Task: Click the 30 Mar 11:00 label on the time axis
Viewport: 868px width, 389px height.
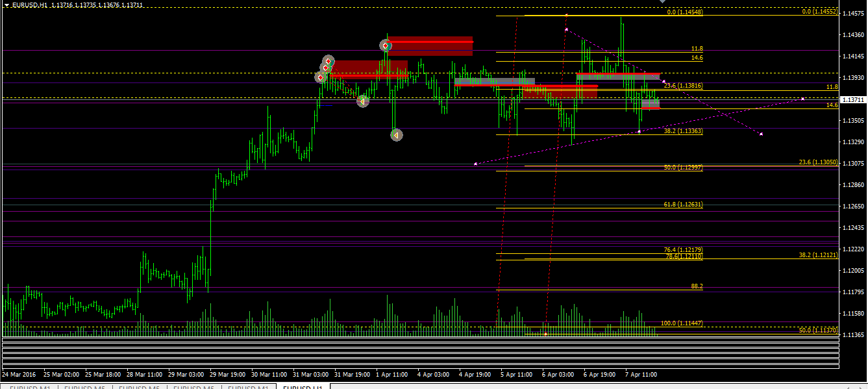Action: [x=269, y=375]
